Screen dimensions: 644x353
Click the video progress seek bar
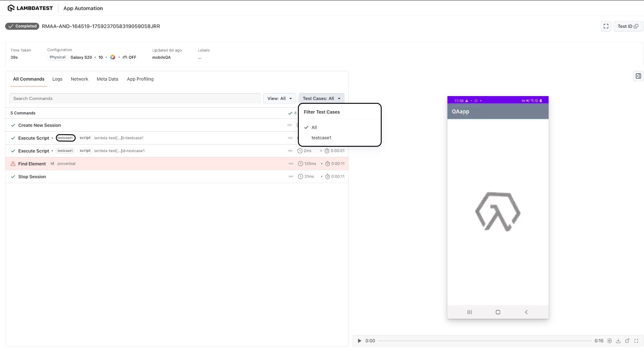[484, 341]
